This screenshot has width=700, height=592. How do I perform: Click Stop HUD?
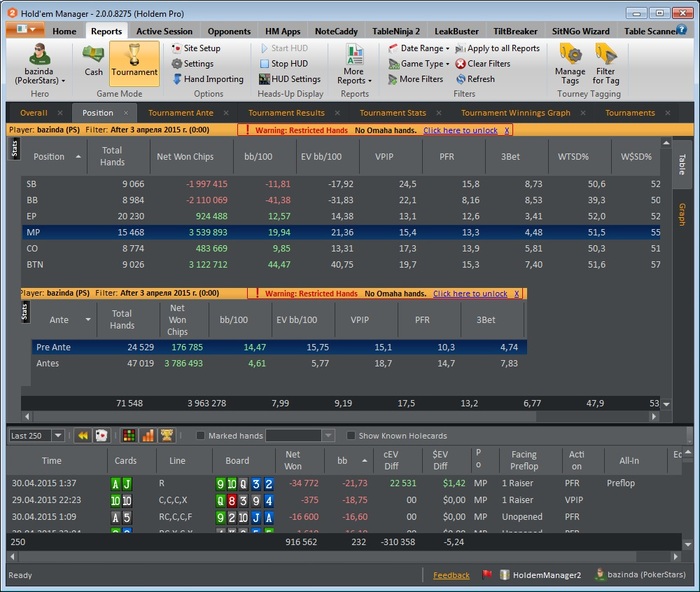pyautogui.click(x=284, y=64)
